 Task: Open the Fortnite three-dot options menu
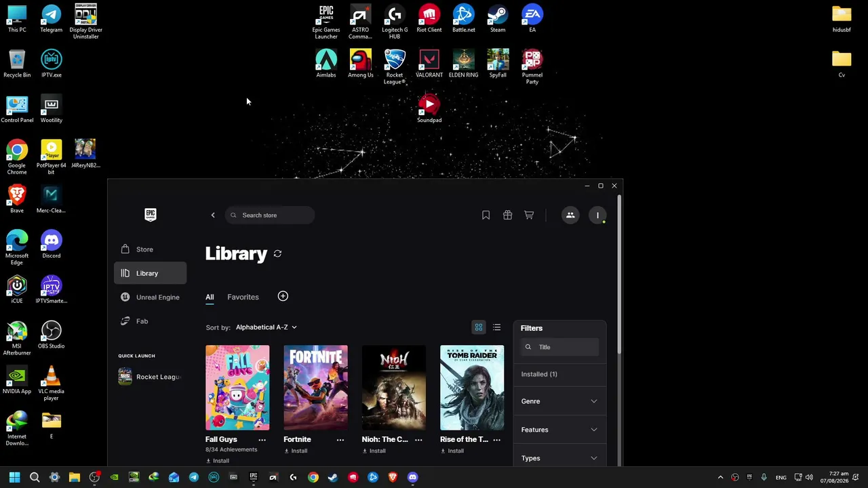[x=340, y=440]
